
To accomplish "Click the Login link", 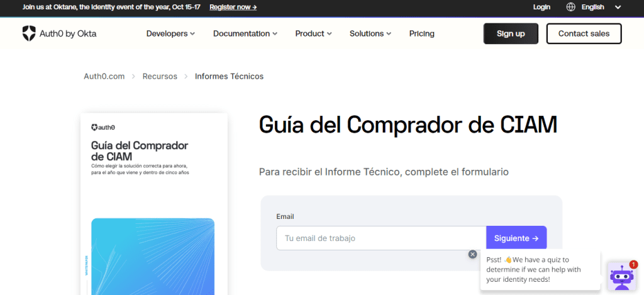I will tap(541, 7).
